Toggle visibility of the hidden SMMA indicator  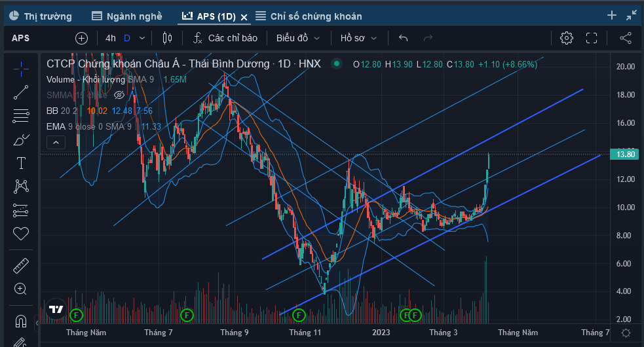pos(119,96)
